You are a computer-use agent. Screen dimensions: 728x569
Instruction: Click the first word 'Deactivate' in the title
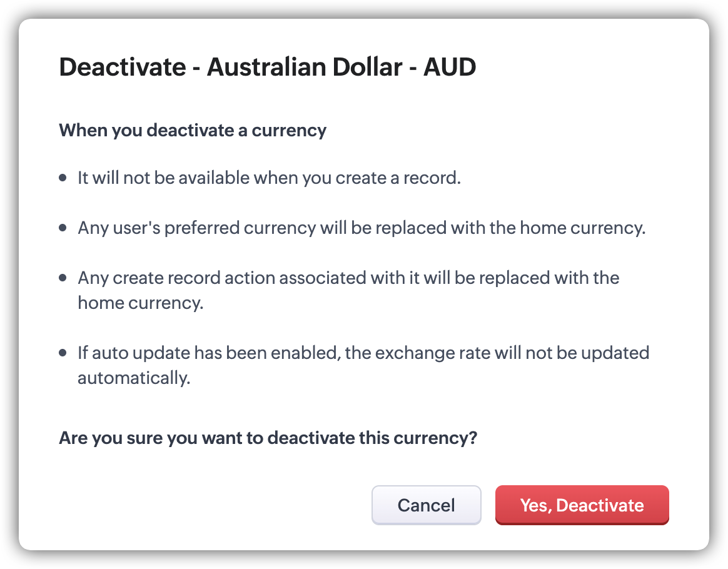click(x=121, y=67)
